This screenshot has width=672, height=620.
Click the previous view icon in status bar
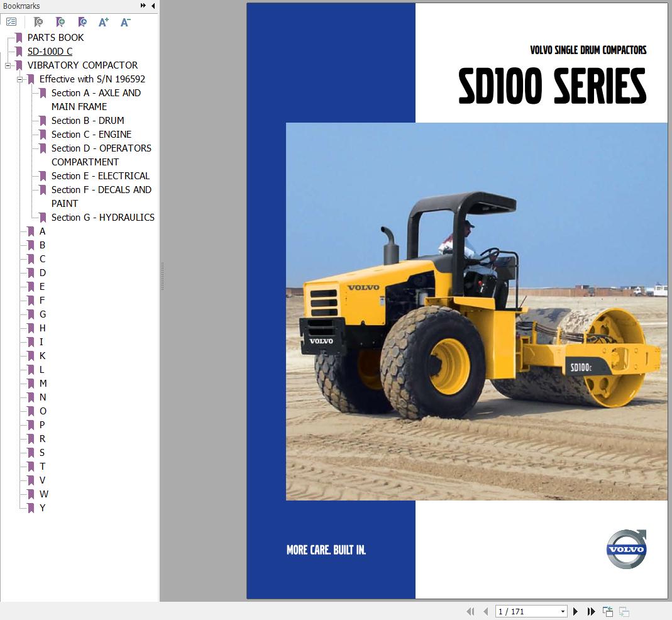coord(608,611)
